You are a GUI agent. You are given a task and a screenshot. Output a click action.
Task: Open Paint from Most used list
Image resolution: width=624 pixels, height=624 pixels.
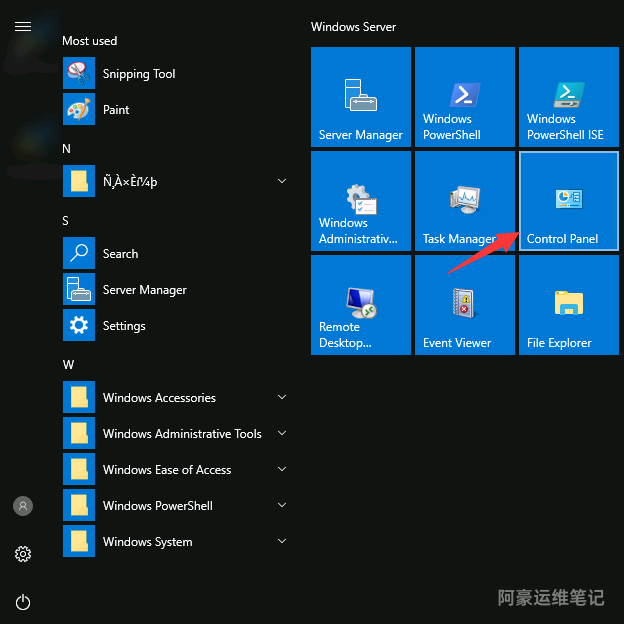click(x=175, y=109)
